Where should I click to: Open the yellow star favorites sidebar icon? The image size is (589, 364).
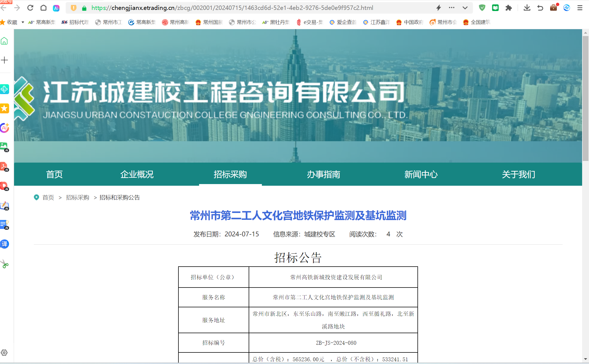pyautogui.click(x=4, y=108)
